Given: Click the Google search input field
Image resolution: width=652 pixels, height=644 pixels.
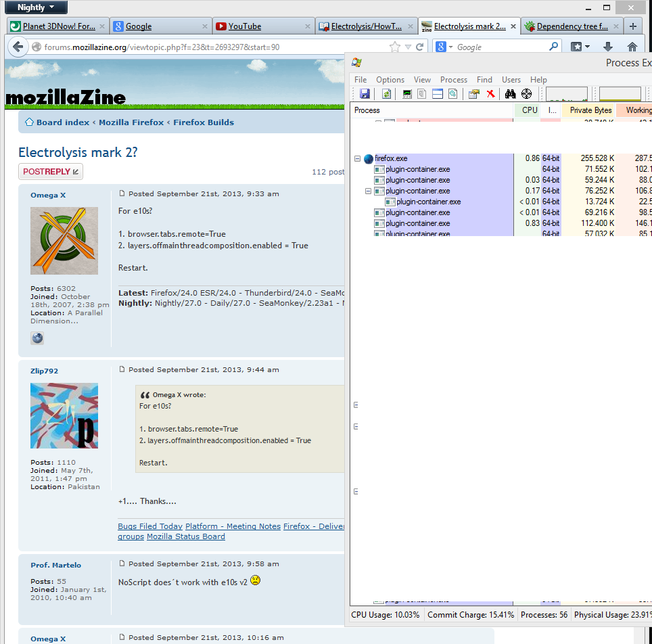Looking at the screenshot, I should [x=501, y=47].
